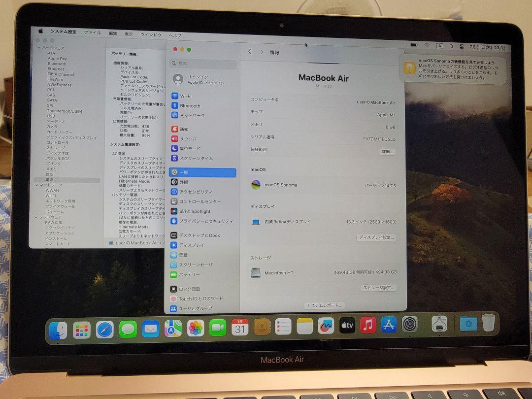Select Thunderbolt/USB4 in System Information

pos(65,111)
